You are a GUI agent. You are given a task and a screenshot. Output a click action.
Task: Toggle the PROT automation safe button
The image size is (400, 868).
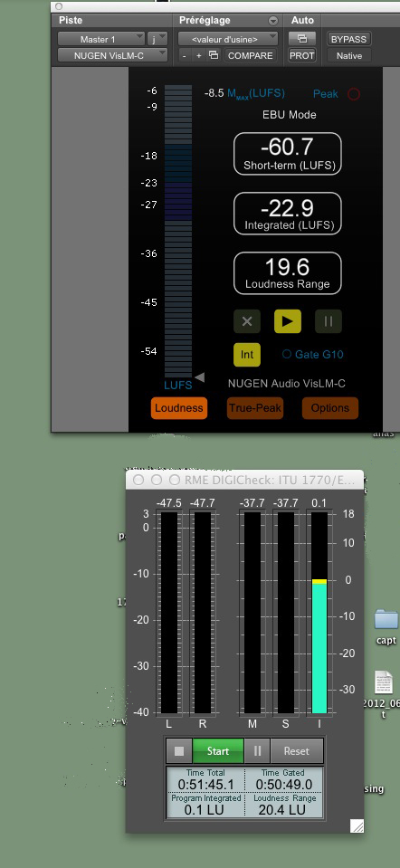pyautogui.click(x=302, y=55)
